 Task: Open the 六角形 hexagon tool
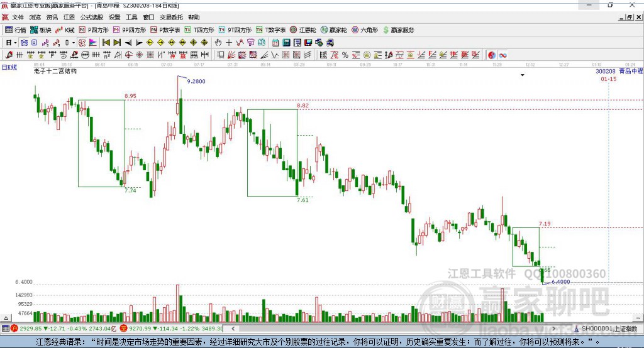click(365, 30)
